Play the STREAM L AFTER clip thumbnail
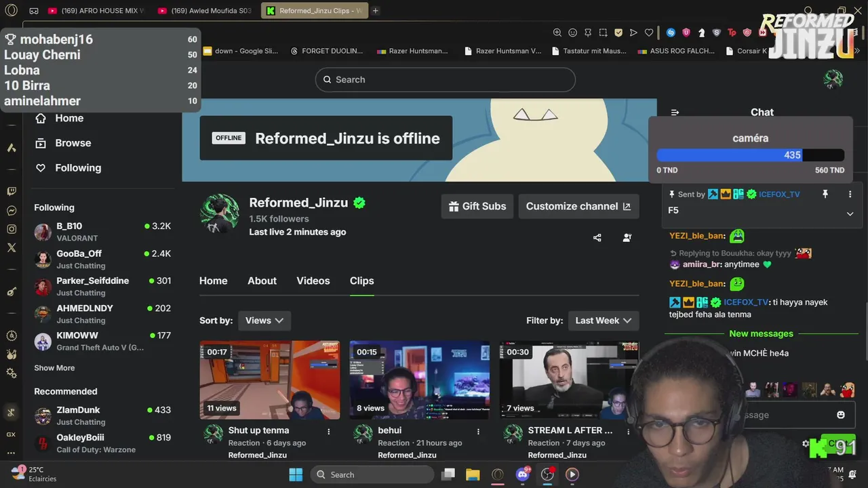Image resolution: width=868 pixels, height=488 pixels. tap(569, 380)
